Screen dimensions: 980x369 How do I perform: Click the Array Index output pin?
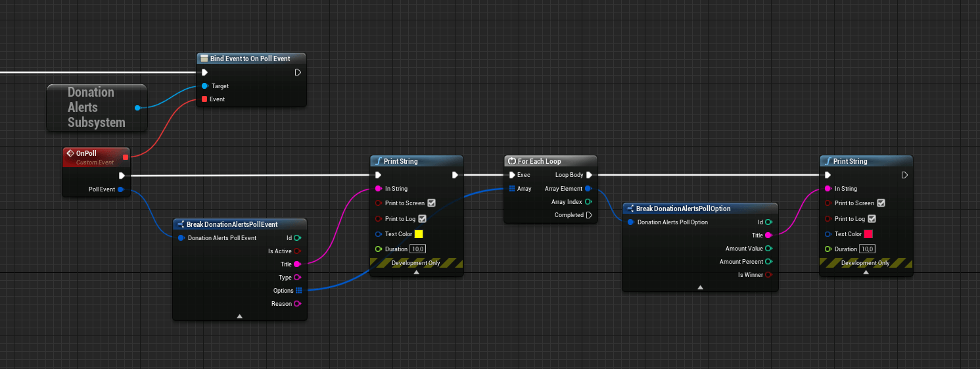[x=588, y=202]
